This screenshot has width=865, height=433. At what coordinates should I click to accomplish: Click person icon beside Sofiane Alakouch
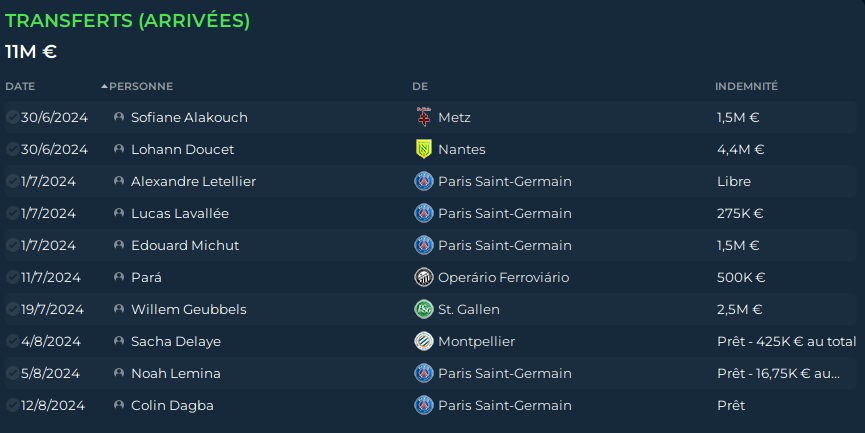point(119,117)
